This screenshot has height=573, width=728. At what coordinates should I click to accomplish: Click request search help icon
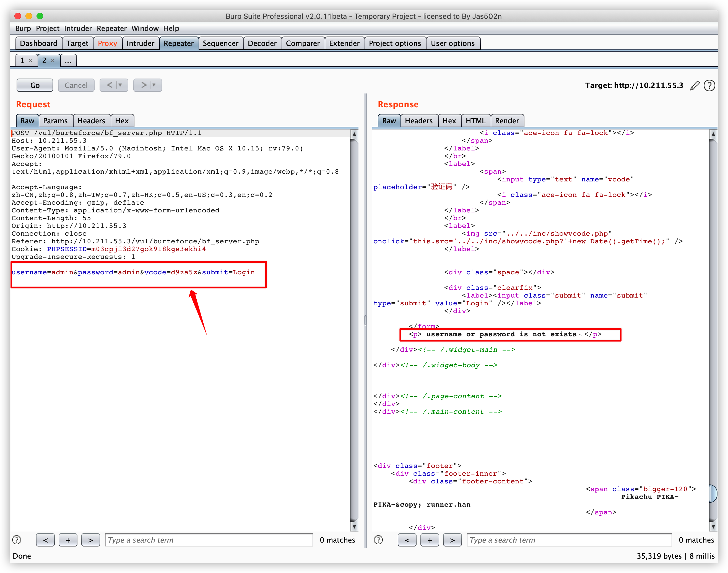point(16,540)
